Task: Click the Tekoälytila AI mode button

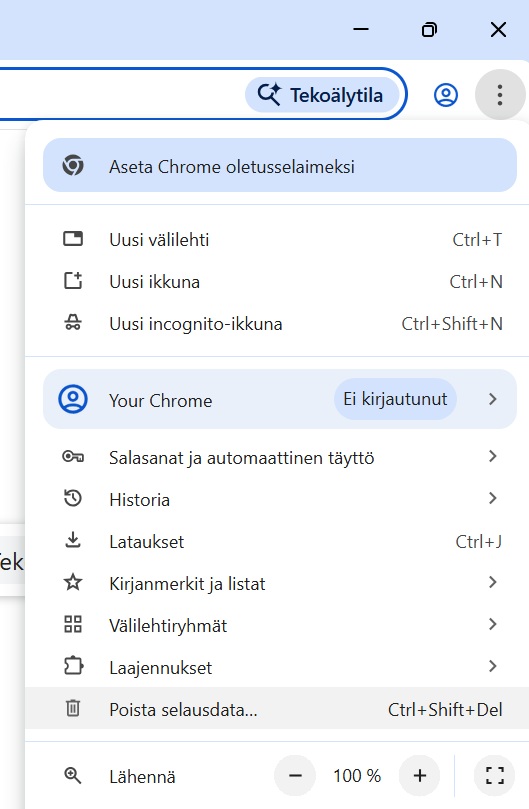Action: 322,95
